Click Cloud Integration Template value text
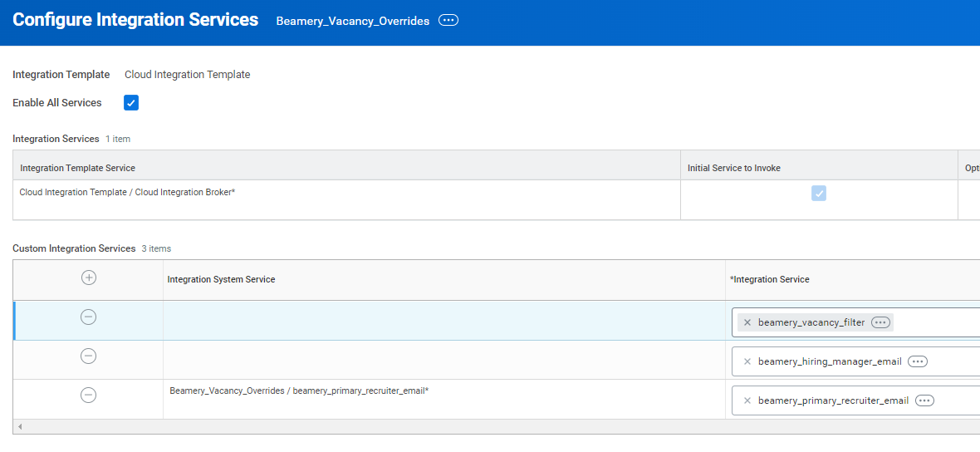Screen dimensions: 980x452 pyautogui.click(x=188, y=75)
